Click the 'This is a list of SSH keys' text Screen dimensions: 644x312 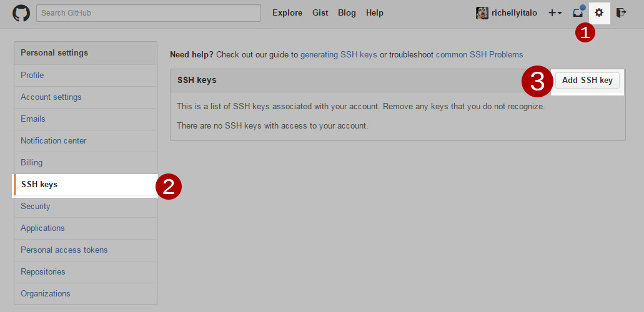click(x=360, y=107)
